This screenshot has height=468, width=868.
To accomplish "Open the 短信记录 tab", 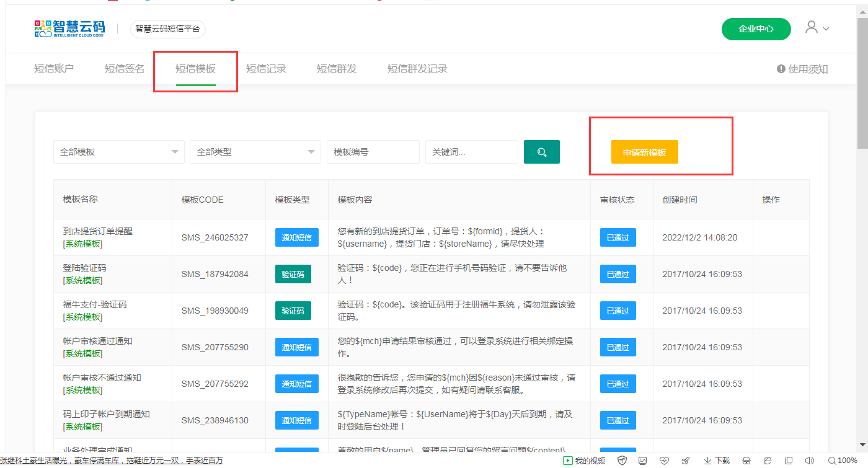I will pos(266,69).
